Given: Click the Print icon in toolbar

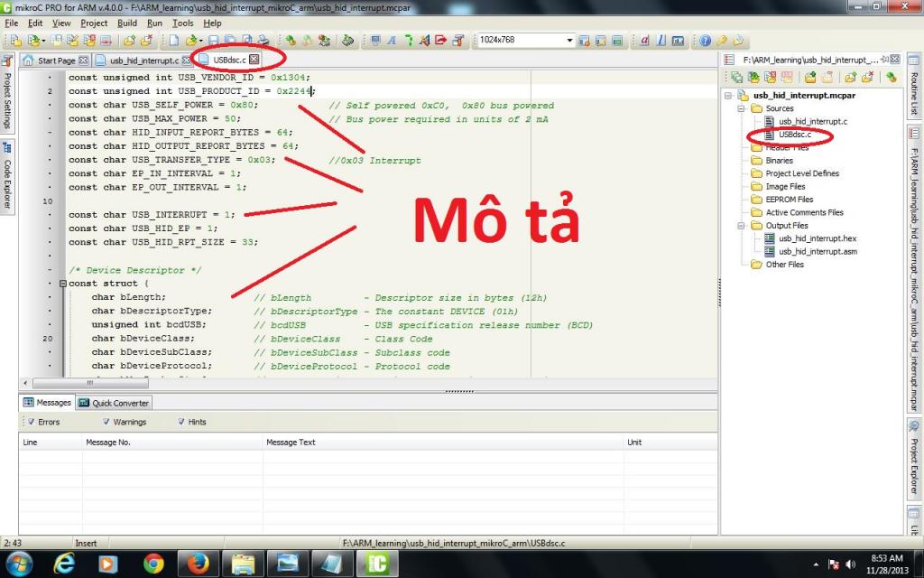Looking at the screenshot, I should pos(263,40).
